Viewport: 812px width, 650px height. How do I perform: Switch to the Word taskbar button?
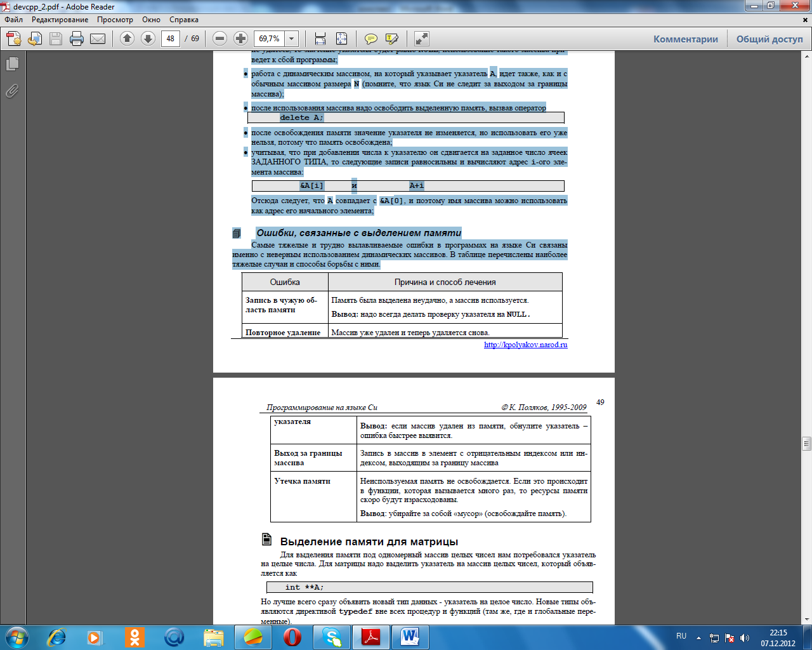point(410,637)
